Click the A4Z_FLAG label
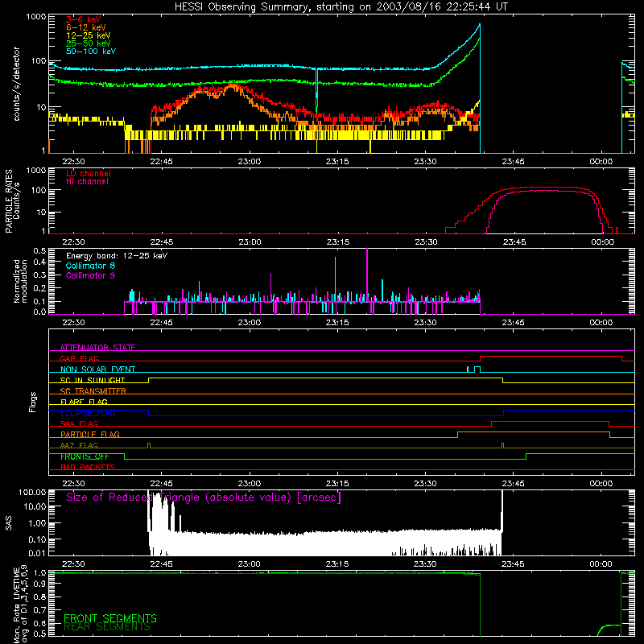Screen dimensions: 644x644 [x=79, y=445]
